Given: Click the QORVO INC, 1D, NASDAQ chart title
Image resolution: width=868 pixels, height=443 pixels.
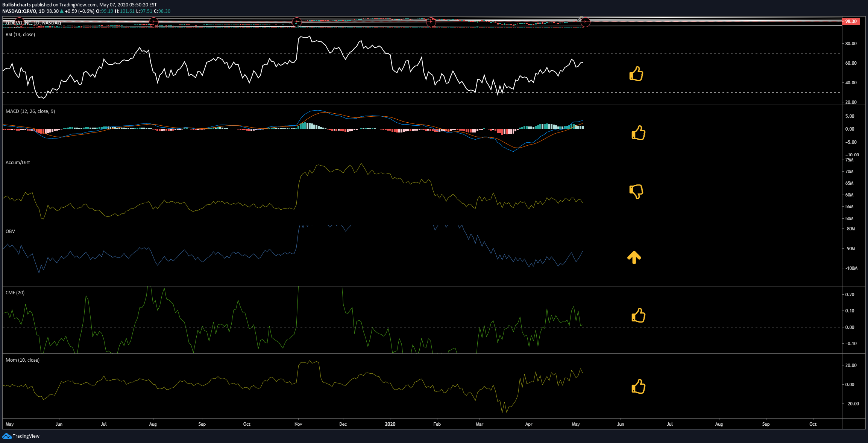Looking at the screenshot, I should (33, 23).
